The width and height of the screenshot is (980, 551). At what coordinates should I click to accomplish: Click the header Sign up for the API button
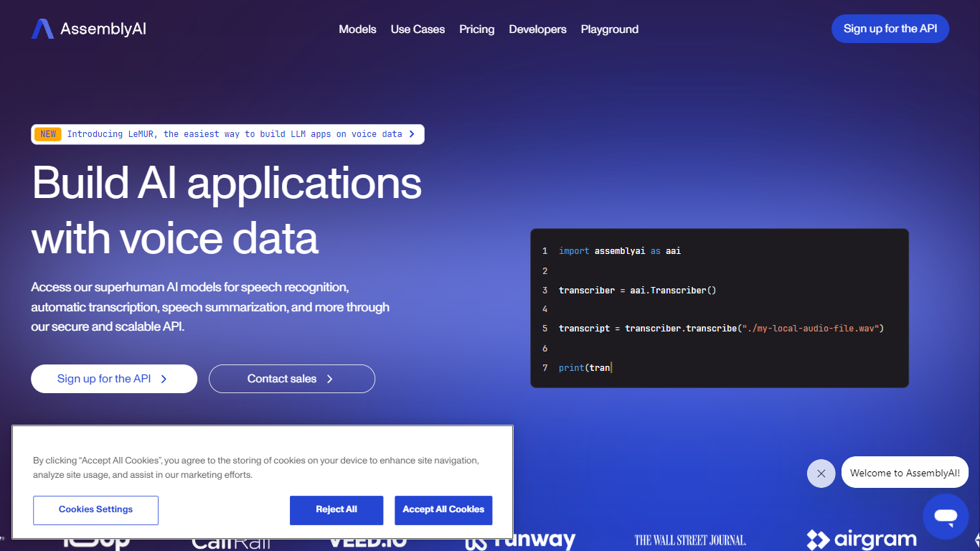click(890, 29)
